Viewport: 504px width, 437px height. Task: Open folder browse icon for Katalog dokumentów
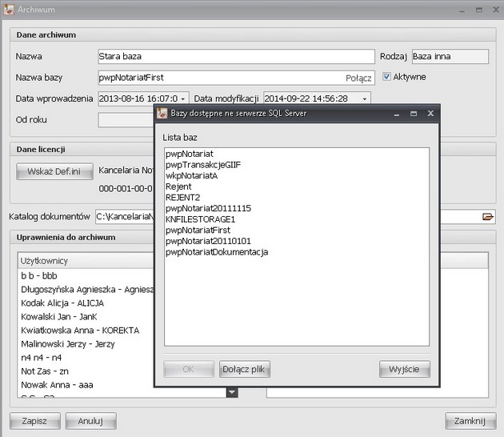click(487, 216)
